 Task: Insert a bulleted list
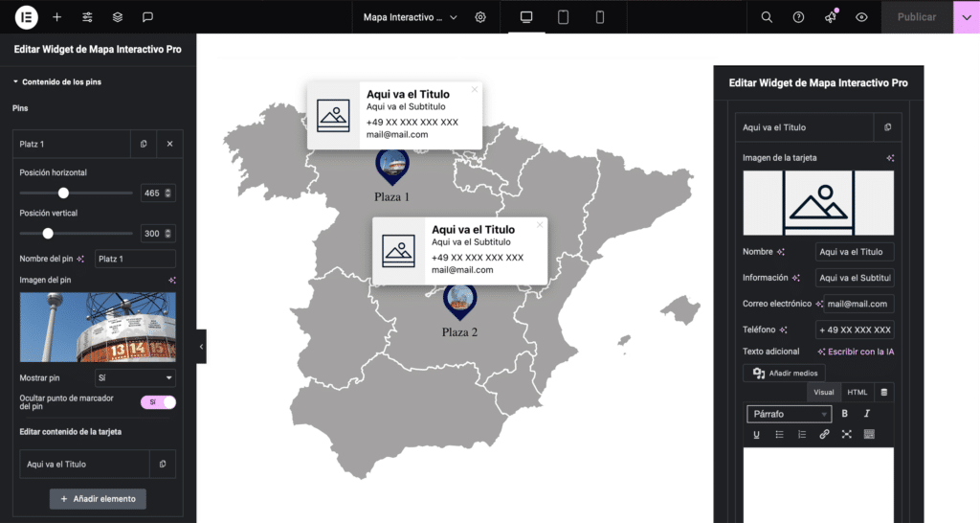(x=779, y=434)
